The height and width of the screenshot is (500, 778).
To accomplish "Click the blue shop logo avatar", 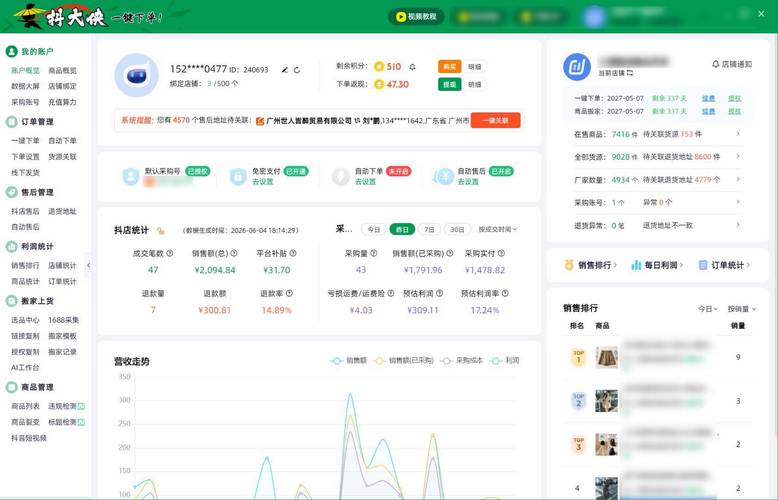I will pyautogui.click(x=577, y=67).
